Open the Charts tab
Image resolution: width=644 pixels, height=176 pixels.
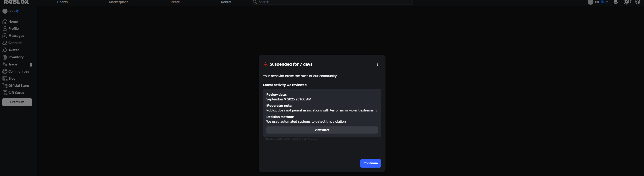coord(62,2)
